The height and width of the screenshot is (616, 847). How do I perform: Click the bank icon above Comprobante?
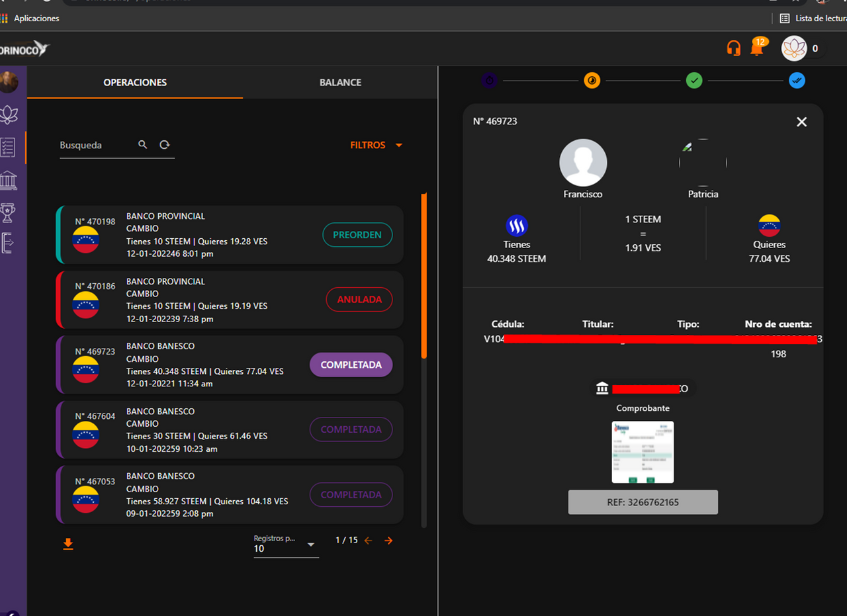pos(602,388)
